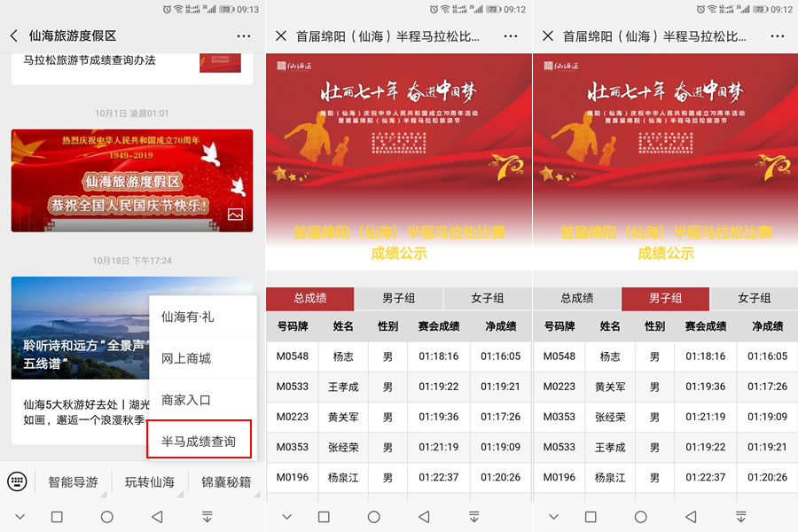Select M0223 bib number in right table
The height and width of the screenshot is (532, 798).
[x=559, y=387]
